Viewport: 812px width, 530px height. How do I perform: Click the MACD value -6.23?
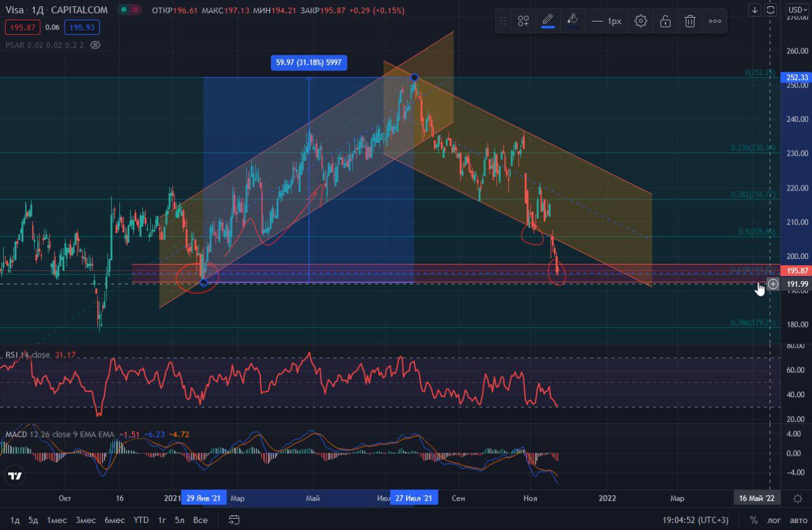(x=154, y=435)
